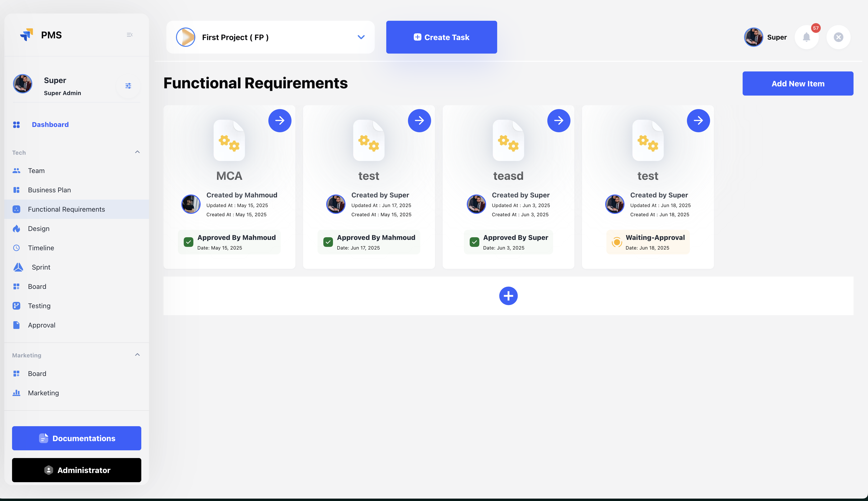Image resolution: width=868 pixels, height=501 pixels.
Task: Collapse the Marketing section chevron
Action: click(137, 355)
